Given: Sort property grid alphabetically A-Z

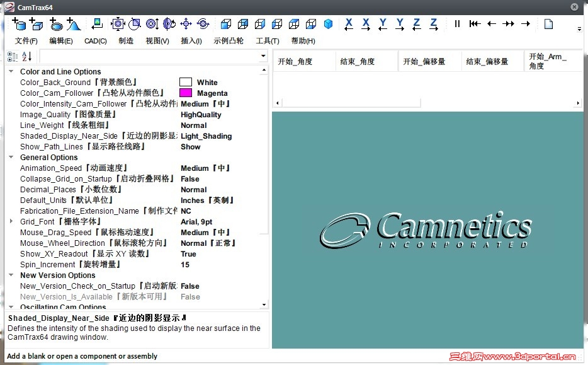Looking at the screenshot, I should coord(26,57).
